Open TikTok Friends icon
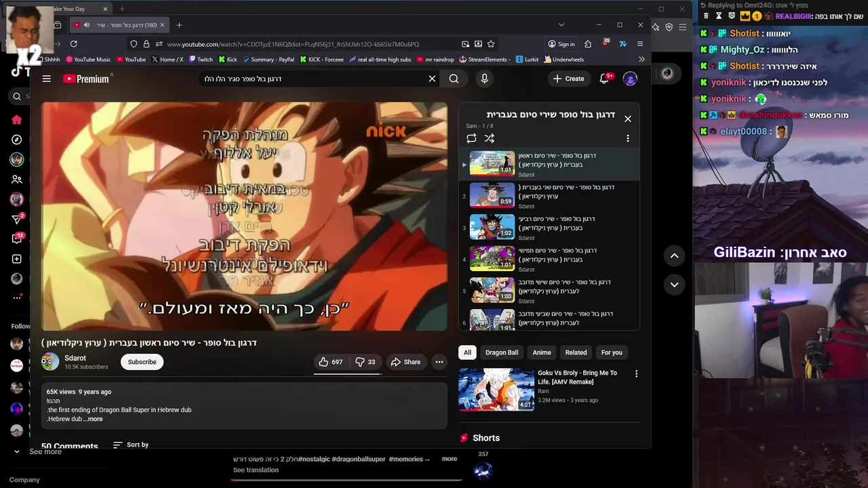The image size is (868, 488). click(x=17, y=180)
